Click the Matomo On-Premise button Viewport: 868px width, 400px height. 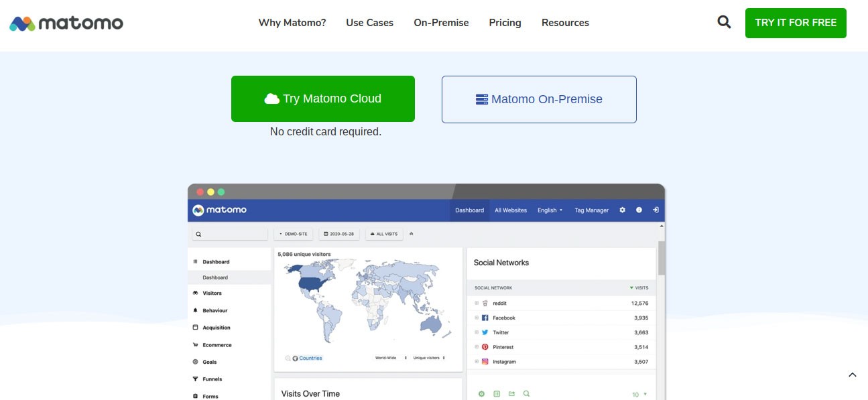pyautogui.click(x=539, y=99)
